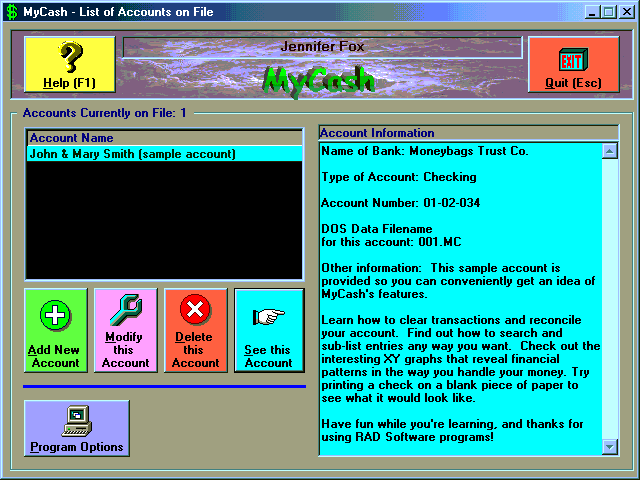Viewport: 640px width, 480px height.
Task: Click the Quit (Esc) button label
Action: coord(573,83)
